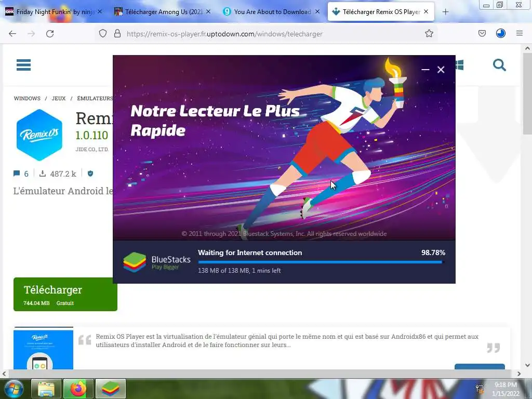Close the Télécharger Remix OS Player tab
Screen dimensions: 532x399
[x=426, y=11]
